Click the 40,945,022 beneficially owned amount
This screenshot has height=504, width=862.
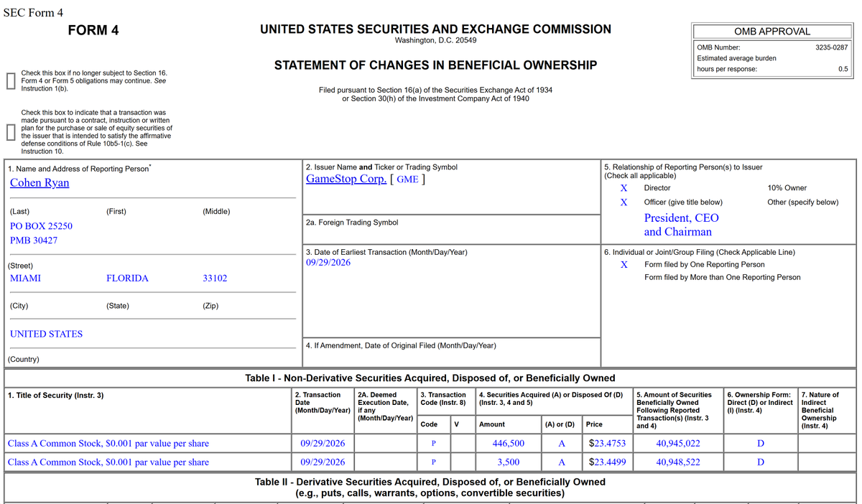tap(678, 444)
